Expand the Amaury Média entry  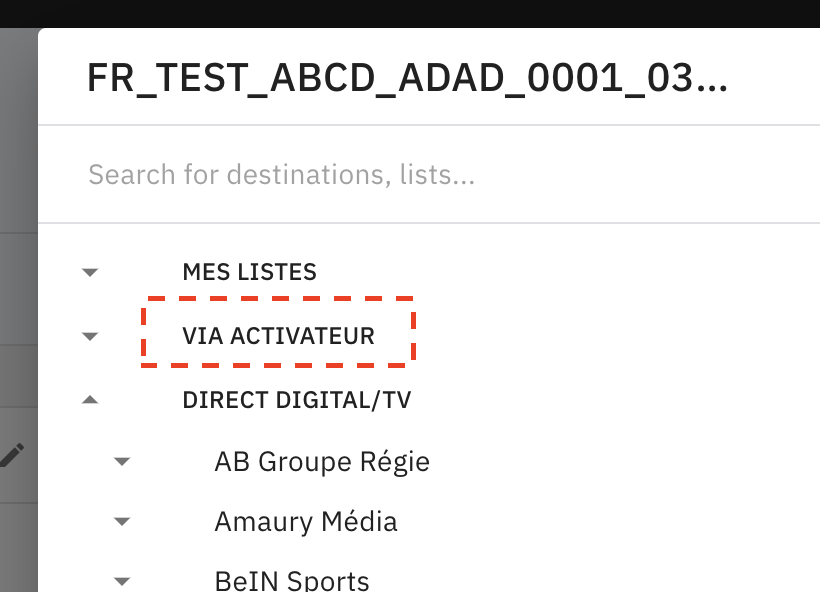[x=122, y=521]
